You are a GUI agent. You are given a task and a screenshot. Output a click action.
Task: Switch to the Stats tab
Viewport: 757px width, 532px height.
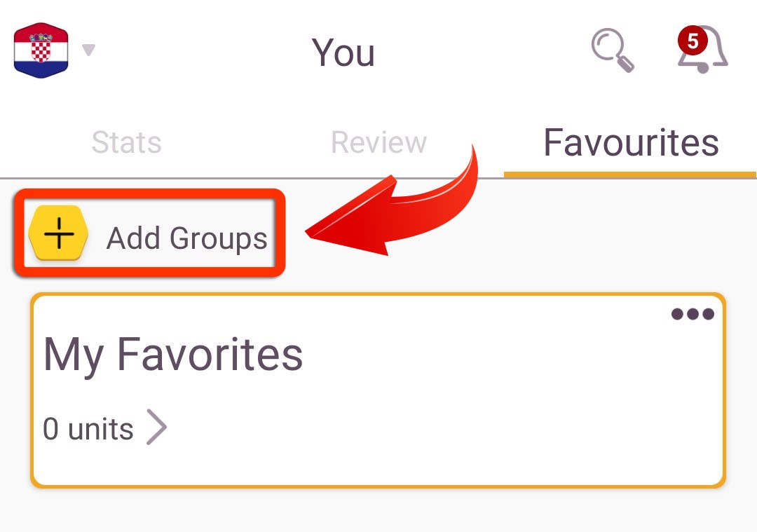(126, 142)
